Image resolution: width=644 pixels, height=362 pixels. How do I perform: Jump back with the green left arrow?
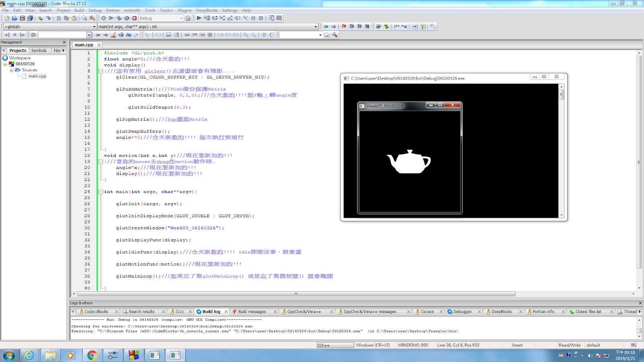(x=326, y=27)
